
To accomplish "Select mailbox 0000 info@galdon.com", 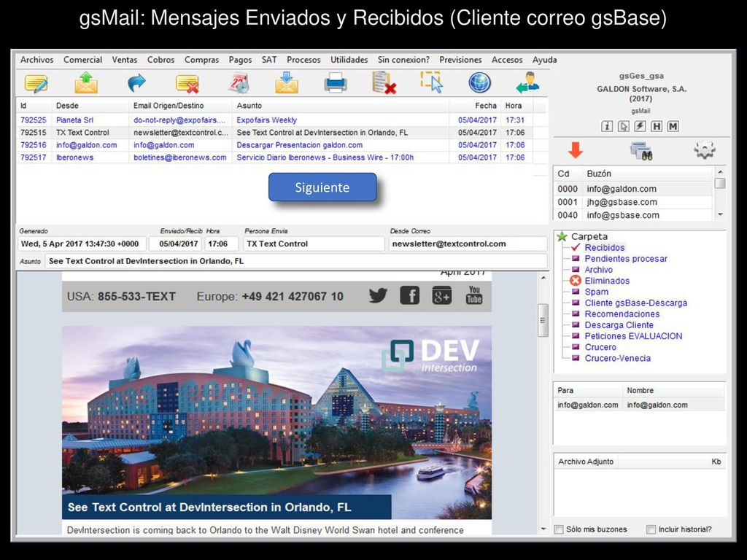I will point(634,189).
